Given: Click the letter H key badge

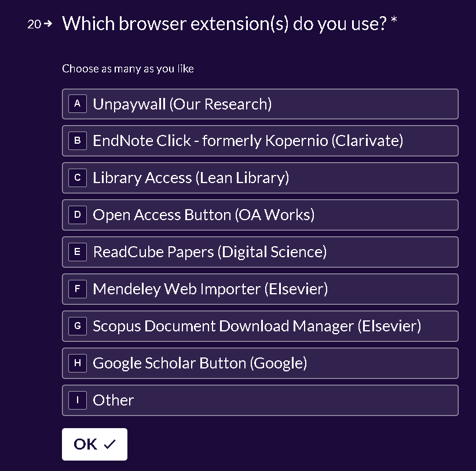Looking at the screenshot, I should pyautogui.click(x=78, y=363).
